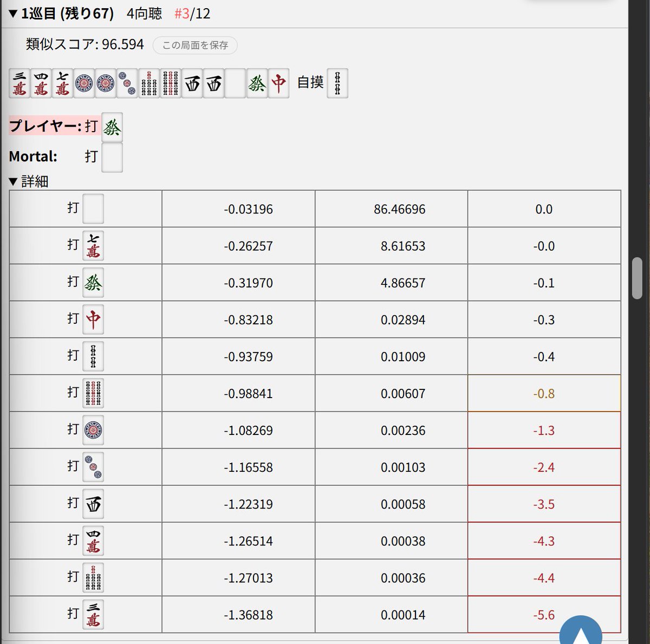
Task: Click the -2.4 red value cell
Action: [x=544, y=467]
